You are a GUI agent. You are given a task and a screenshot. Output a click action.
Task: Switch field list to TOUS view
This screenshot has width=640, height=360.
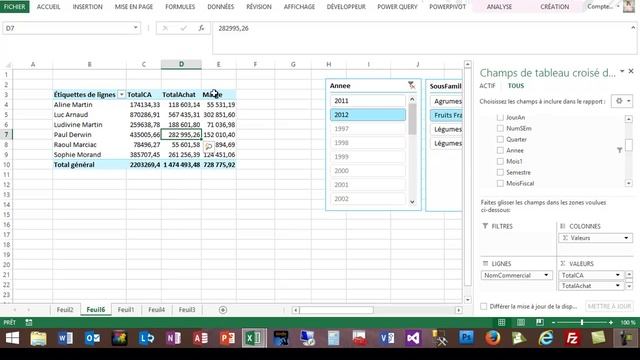point(516,86)
